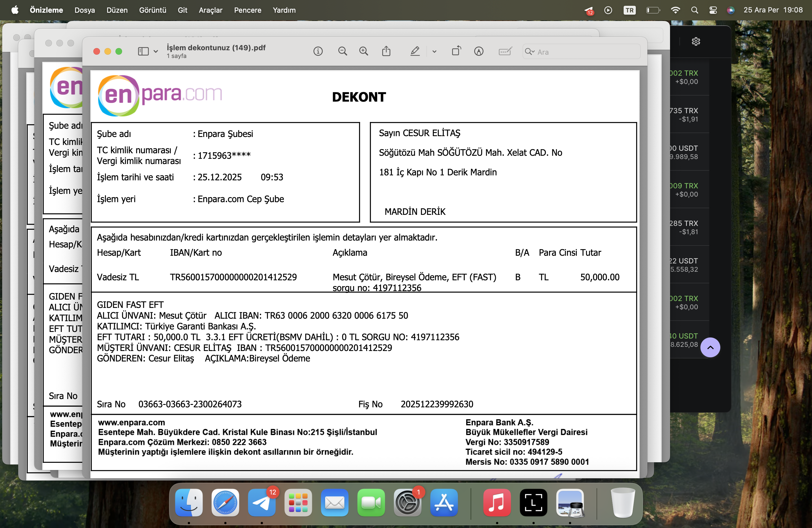Image resolution: width=812 pixels, height=528 pixels.
Task: Click the now playing menu bar icon
Action: click(x=608, y=10)
